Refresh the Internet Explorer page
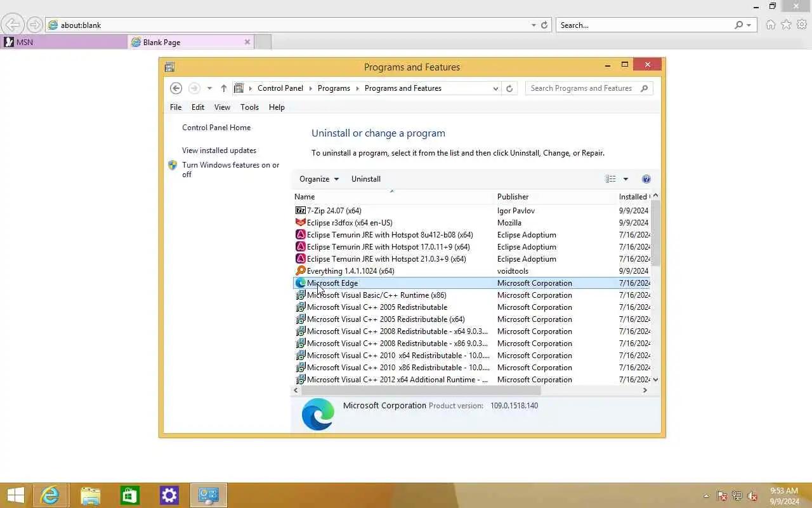 pyautogui.click(x=544, y=25)
